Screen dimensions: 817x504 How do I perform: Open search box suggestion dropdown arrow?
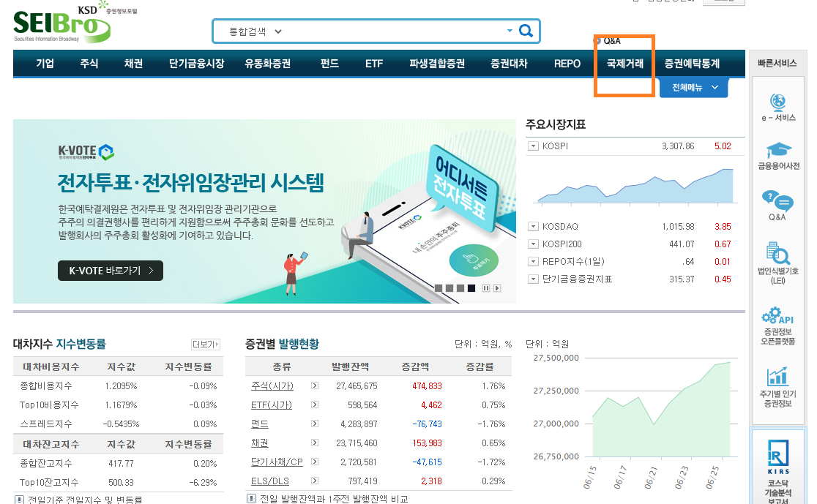point(510,31)
